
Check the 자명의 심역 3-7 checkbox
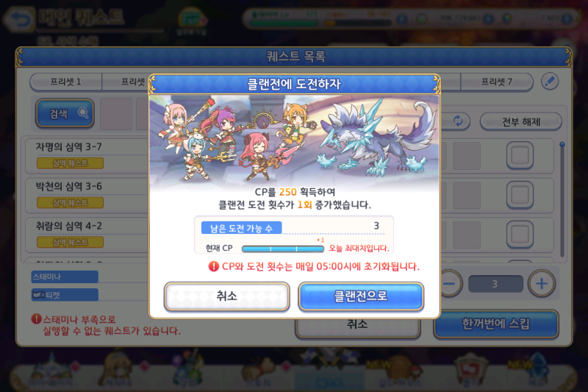(x=520, y=155)
